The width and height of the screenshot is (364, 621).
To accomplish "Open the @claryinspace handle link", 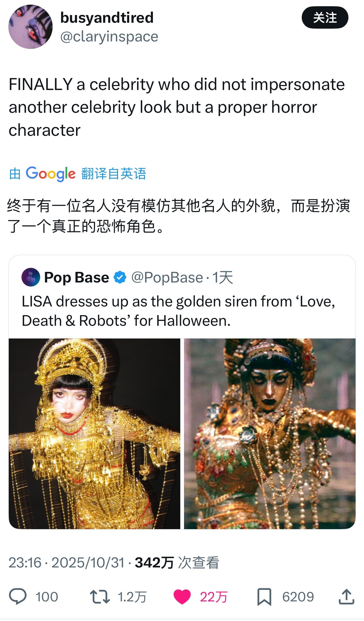I will point(109,36).
